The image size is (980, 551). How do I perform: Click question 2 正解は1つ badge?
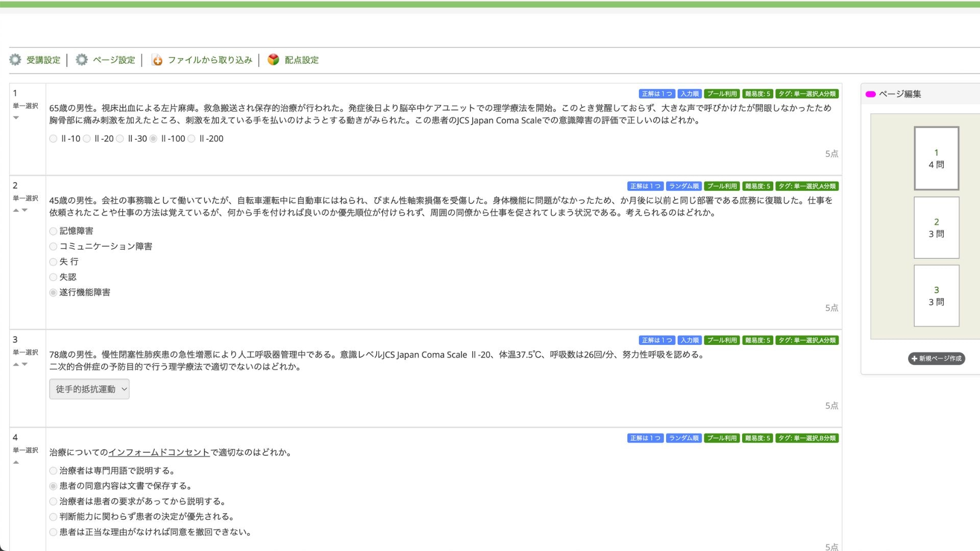pyautogui.click(x=645, y=186)
